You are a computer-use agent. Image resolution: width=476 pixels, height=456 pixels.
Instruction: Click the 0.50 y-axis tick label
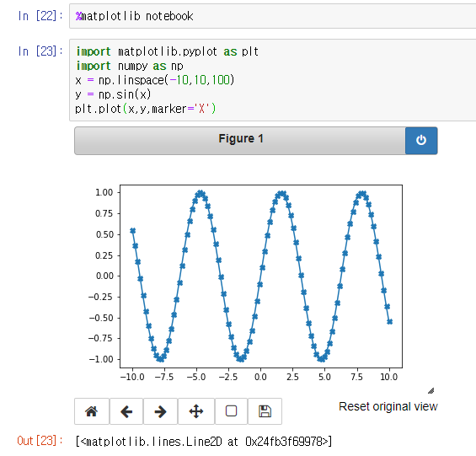coord(104,234)
